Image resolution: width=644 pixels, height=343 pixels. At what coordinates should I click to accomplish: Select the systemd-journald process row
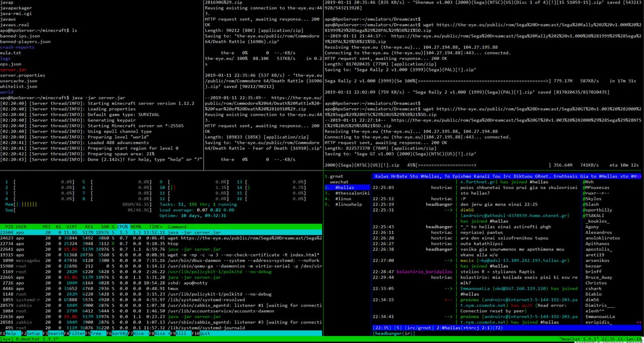click(x=161, y=327)
